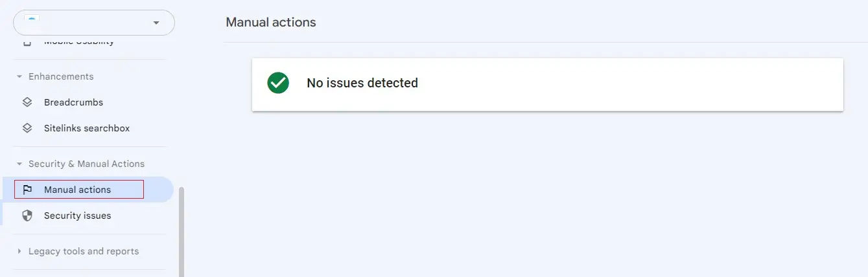The image size is (868, 277).
Task: Select the Manual actions sidebar item
Action: (x=87, y=190)
